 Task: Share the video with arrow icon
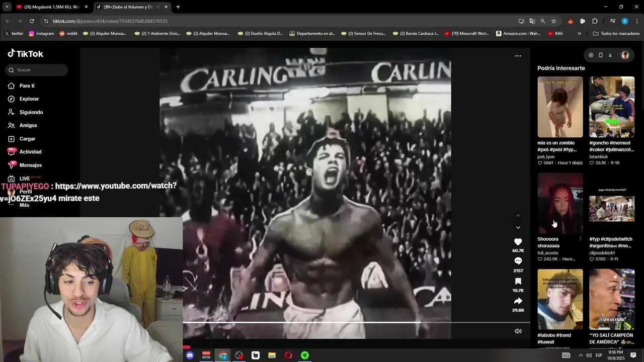(x=518, y=301)
